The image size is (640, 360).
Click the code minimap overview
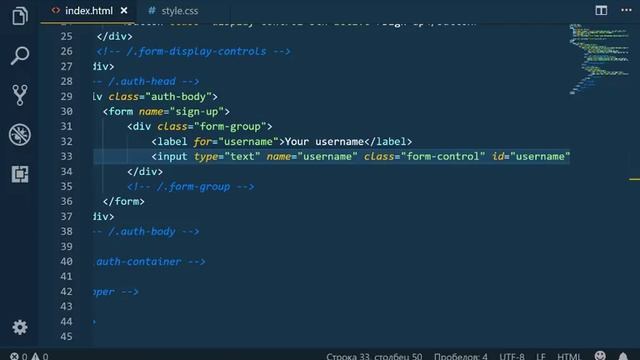pyautogui.click(x=599, y=59)
